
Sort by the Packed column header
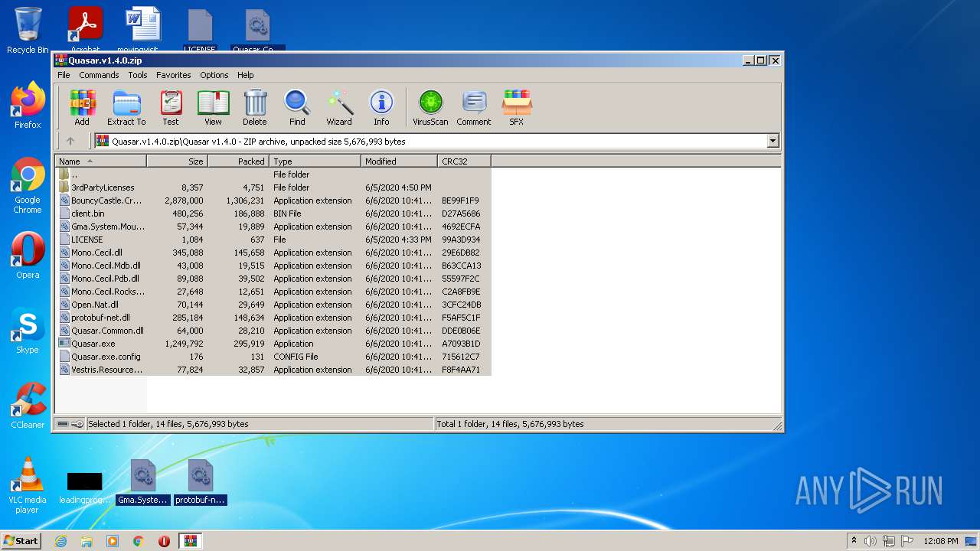[238, 161]
